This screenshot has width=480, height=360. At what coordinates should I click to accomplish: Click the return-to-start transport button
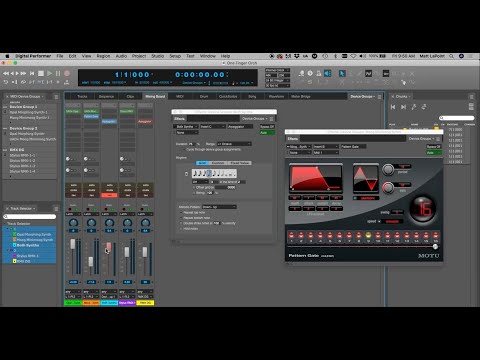coord(32,73)
